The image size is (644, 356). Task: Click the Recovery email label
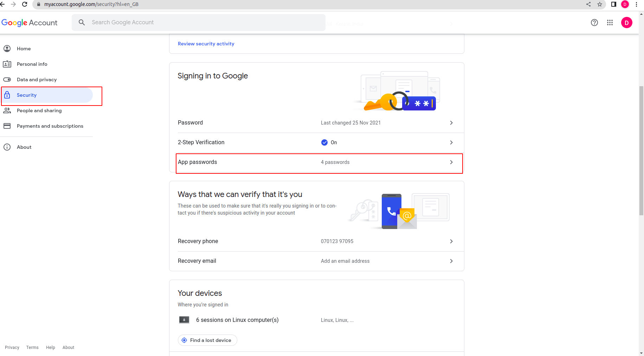pyautogui.click(x=197, y=261)
